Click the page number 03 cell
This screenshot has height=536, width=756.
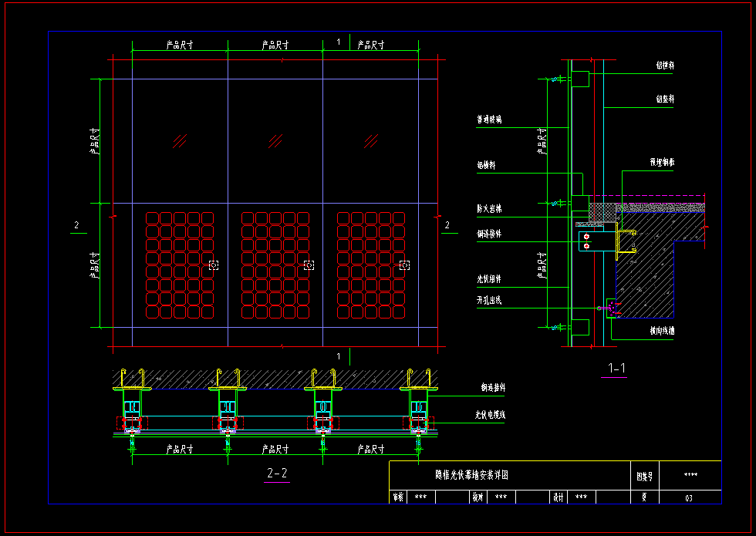[x=689, y=498]
